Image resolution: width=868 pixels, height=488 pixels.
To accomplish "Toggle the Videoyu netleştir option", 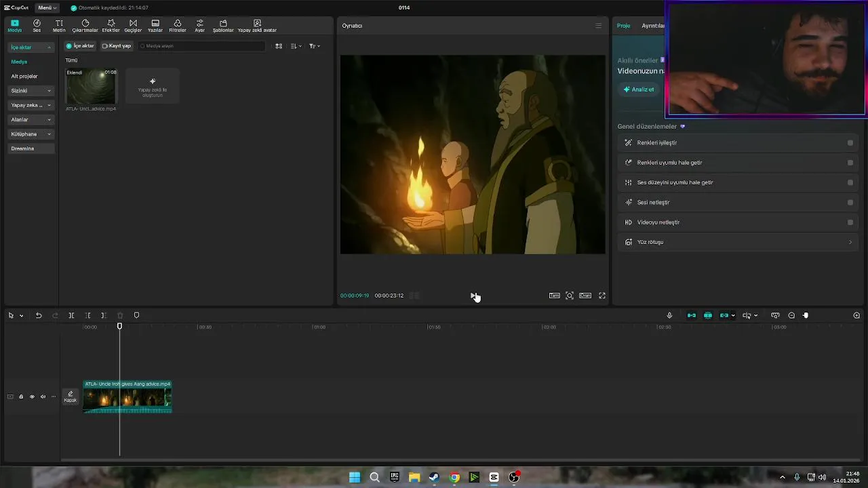I will coord(850,222).
